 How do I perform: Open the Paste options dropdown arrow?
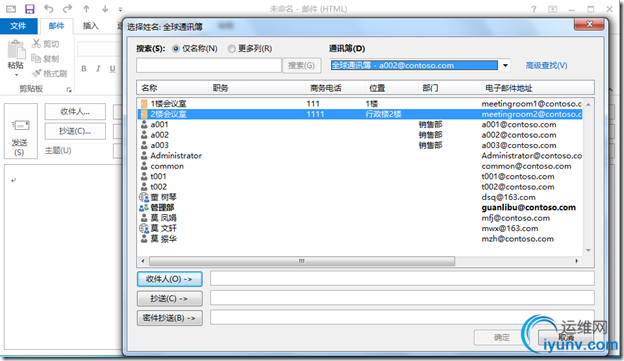click(16, 74)
